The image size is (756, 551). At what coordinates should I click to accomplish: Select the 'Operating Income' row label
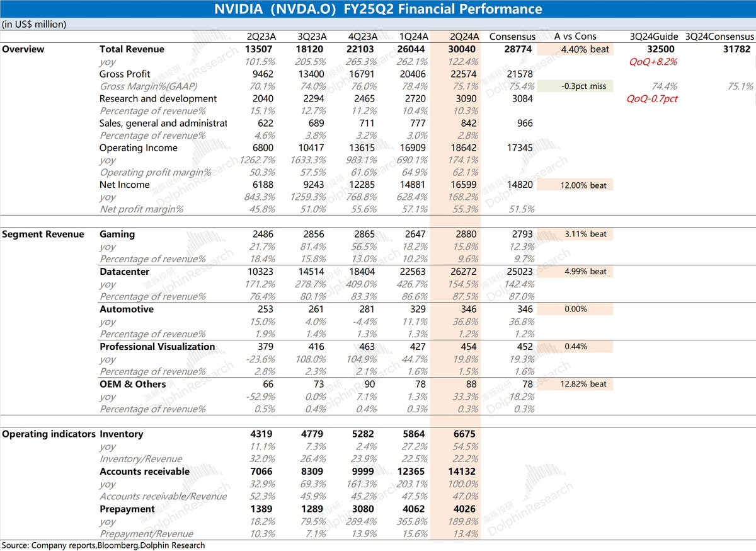(139, 148)
